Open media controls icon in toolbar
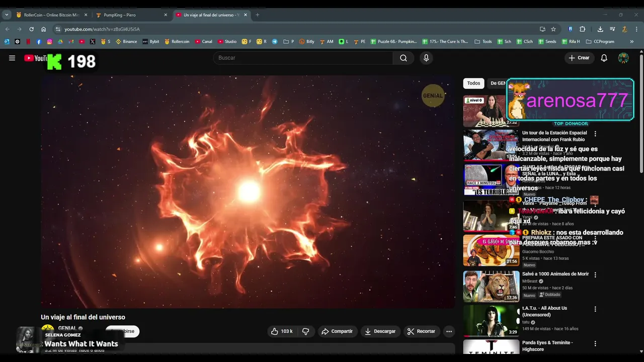The height and width of the screenshot is (362, 644). [x=612, y=29]
